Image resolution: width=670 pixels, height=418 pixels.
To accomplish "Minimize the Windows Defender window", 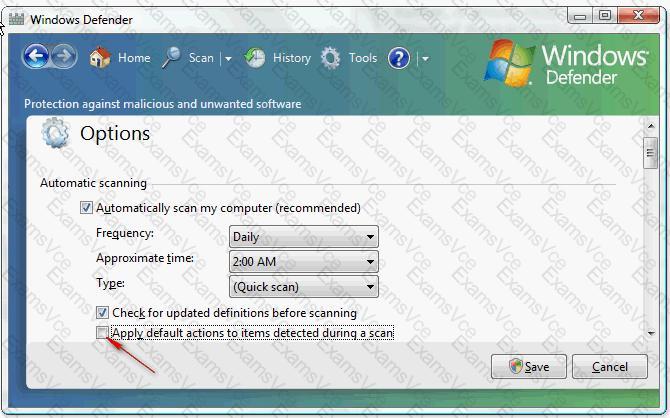I will coord(580,16).
